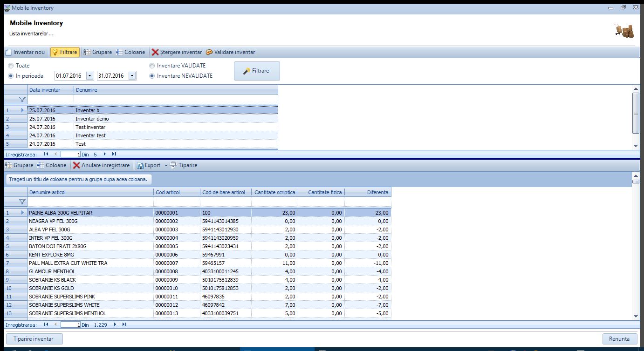The image size is (644, 351).
Task: Go to next record in inventory list navigator
Action: coord(105,154)
